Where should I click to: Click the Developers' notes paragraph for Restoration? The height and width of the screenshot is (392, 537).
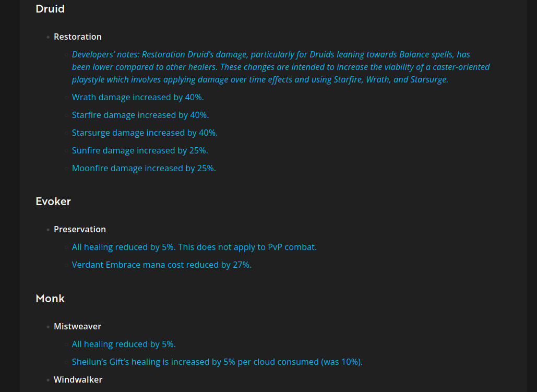point(280,67)
